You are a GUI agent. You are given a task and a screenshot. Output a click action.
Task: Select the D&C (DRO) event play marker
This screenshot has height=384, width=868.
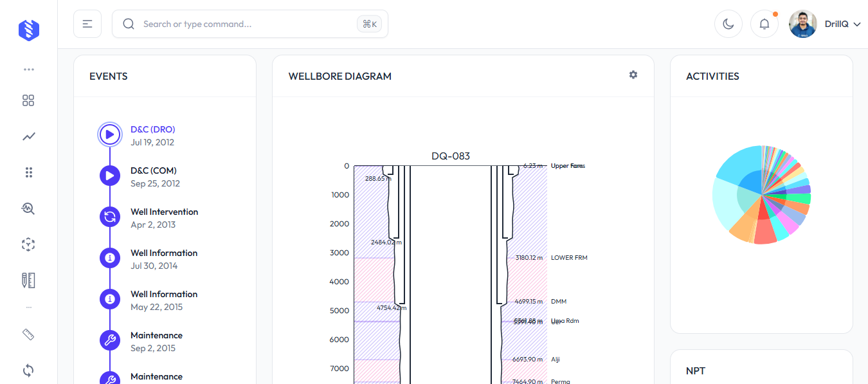[x=110, y=134]
